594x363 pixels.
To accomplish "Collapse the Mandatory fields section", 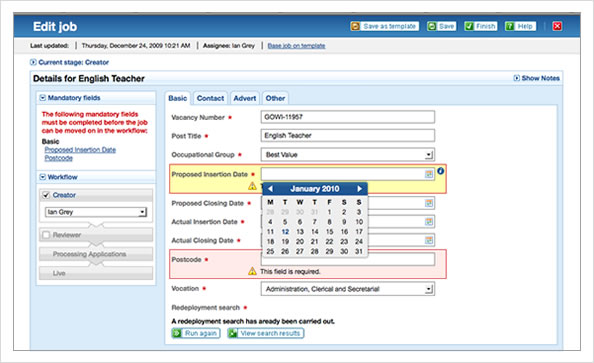I will [x=43, y=98].
